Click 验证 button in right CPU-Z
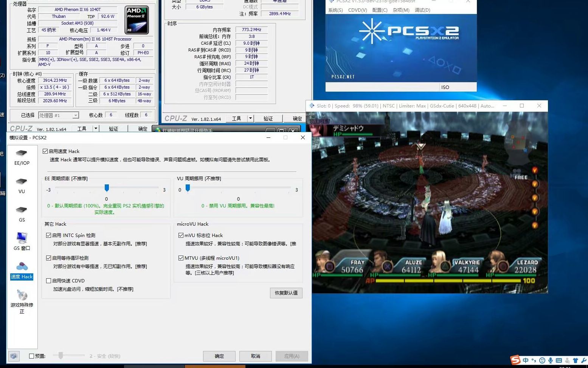The width and height of the screenshot is (588, 368). pos(268,119)
